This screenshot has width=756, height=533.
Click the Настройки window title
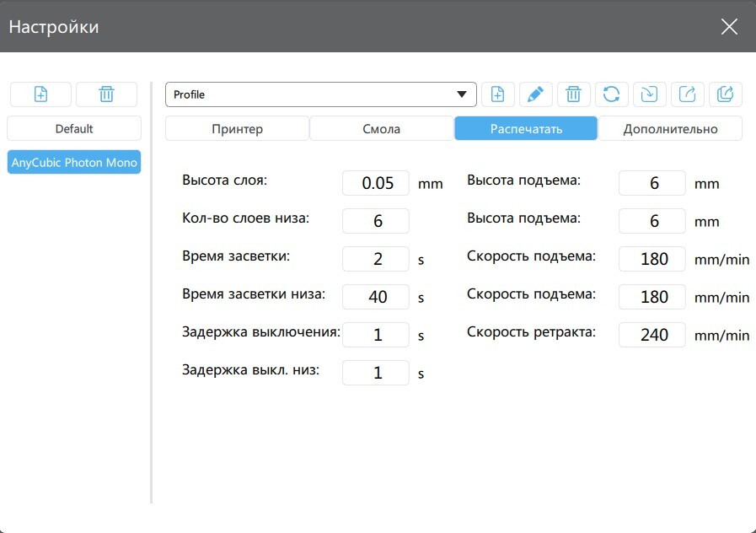tap(54, 27)
